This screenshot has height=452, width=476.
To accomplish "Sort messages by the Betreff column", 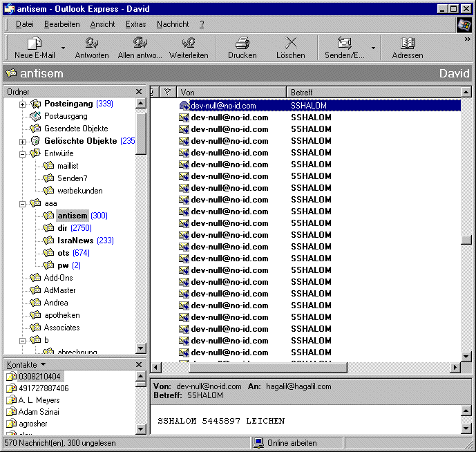I will point(373,92).
